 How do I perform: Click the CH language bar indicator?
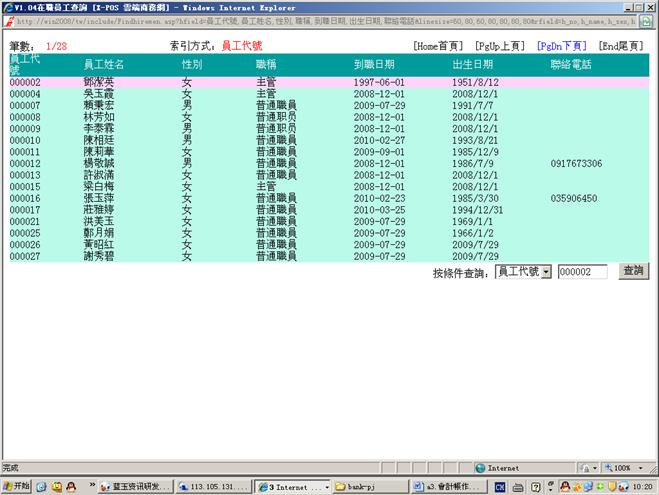499,487
